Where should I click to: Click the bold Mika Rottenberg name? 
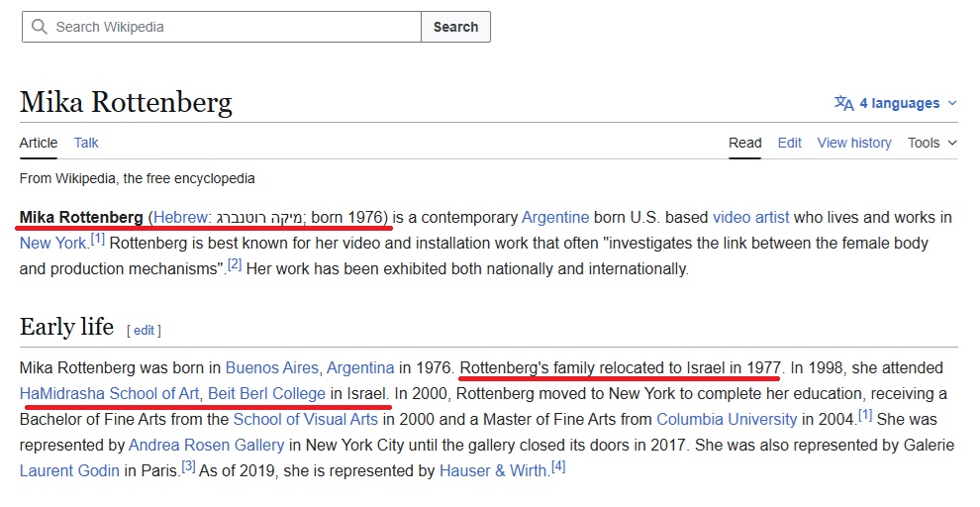click(x=81, y=218)
